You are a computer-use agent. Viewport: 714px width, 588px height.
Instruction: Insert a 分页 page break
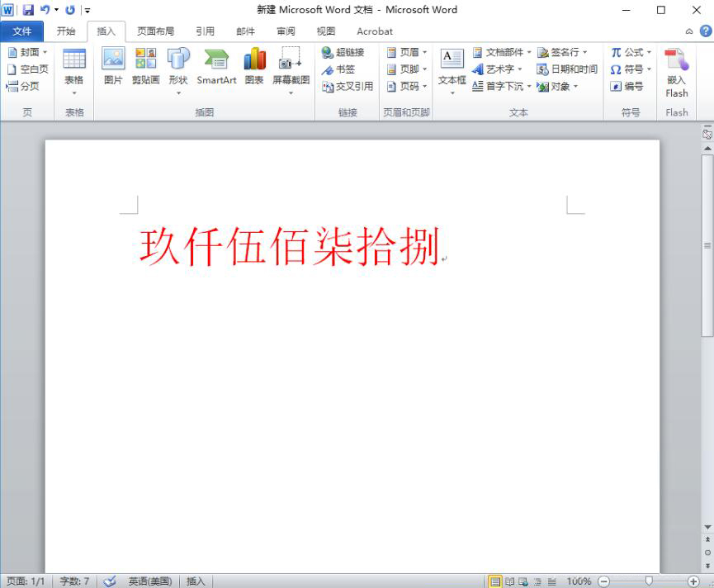point(23,86)
